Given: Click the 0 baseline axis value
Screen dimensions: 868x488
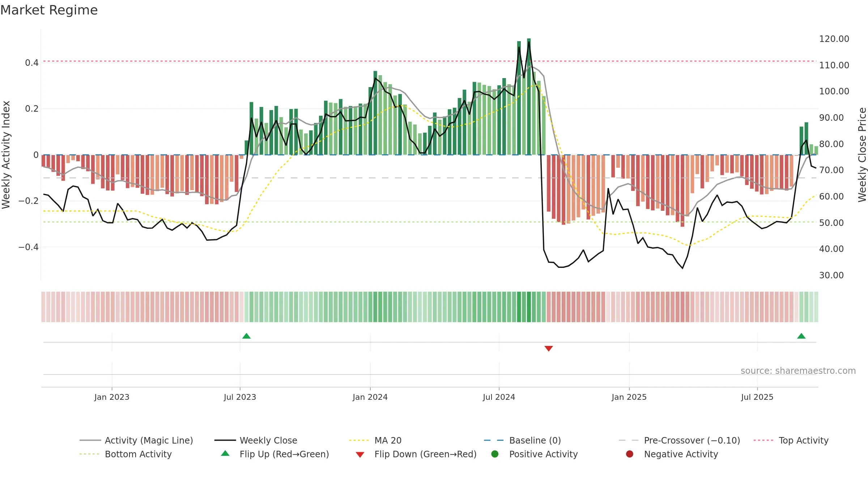Looking at the screenshot, I should tap(36, 155).
